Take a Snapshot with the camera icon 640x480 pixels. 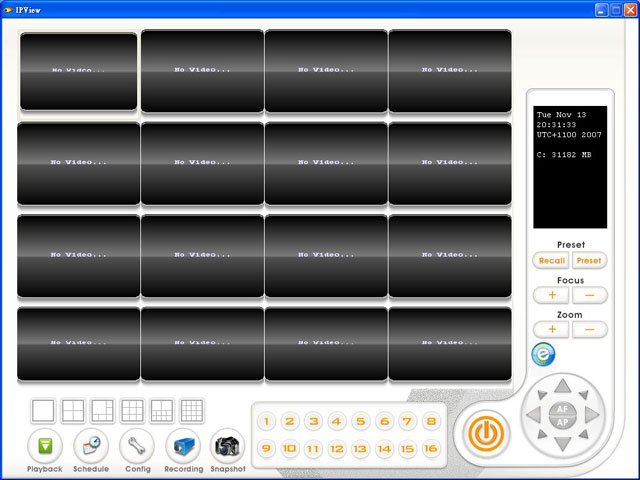(x=228, y=446)
